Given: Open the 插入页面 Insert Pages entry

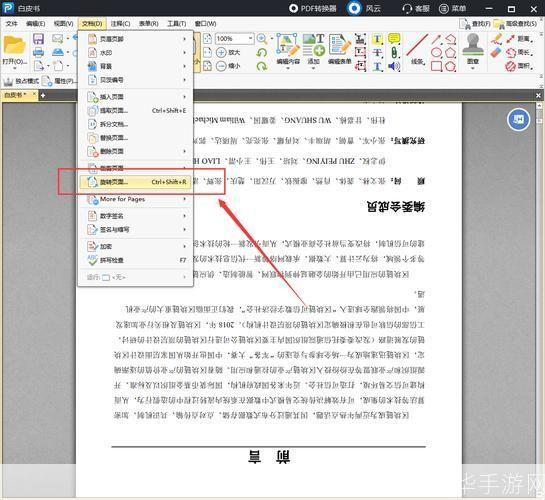Looking at the screenshot, I should 136,97.
